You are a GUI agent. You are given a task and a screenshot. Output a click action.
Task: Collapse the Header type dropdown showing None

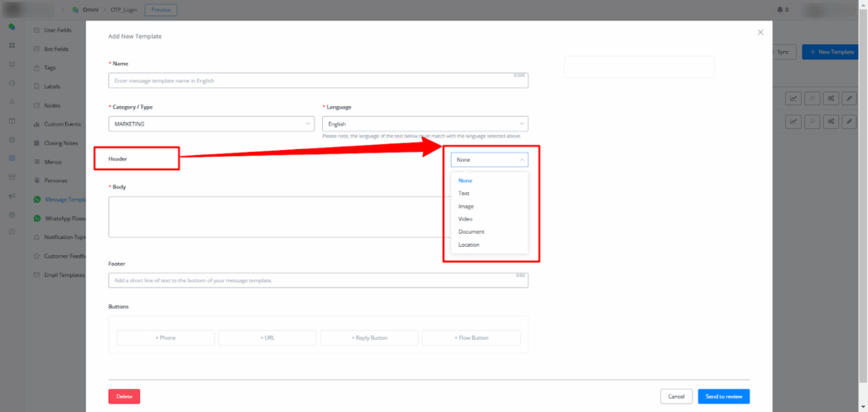tap(491, 159)
